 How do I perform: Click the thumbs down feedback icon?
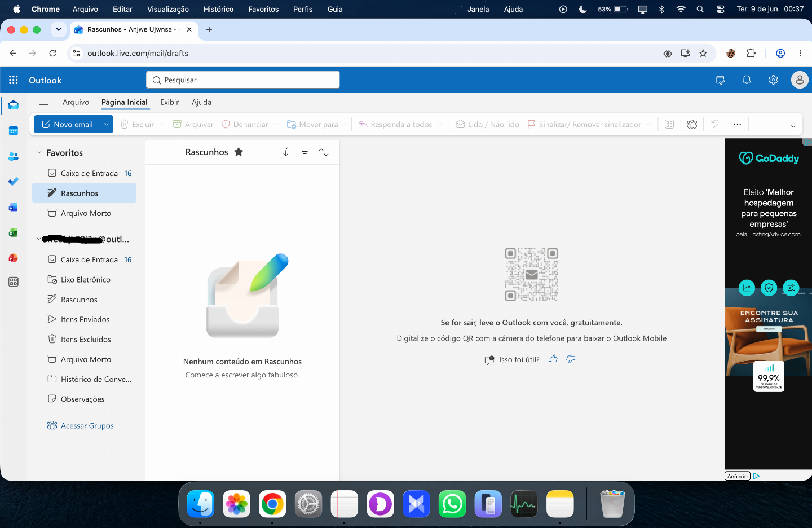pos(571,359)
